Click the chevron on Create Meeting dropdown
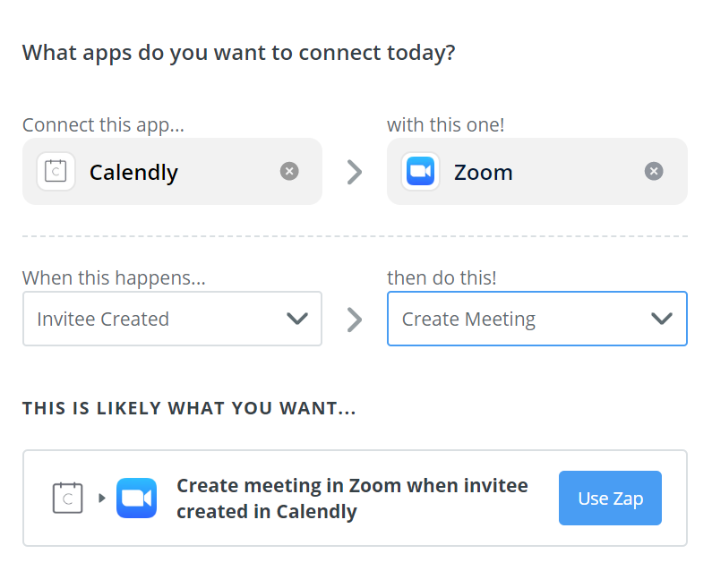This screenshot has width=712, height=588. point(662,319)
